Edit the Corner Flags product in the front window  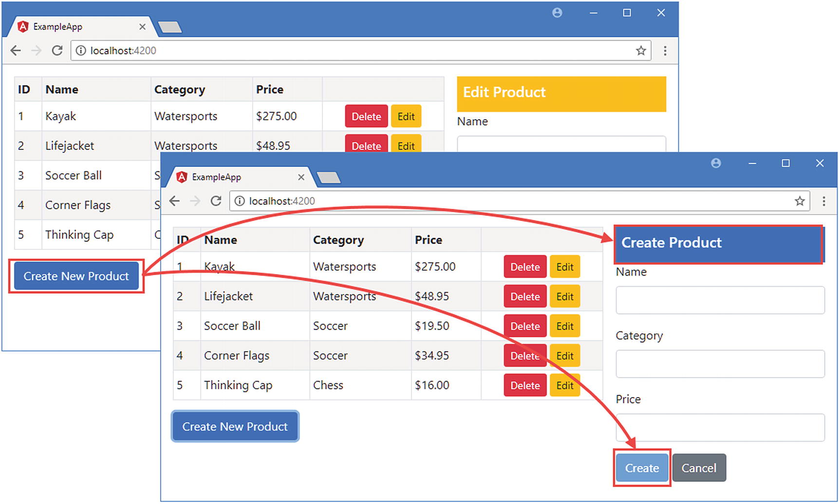[565, 356]
